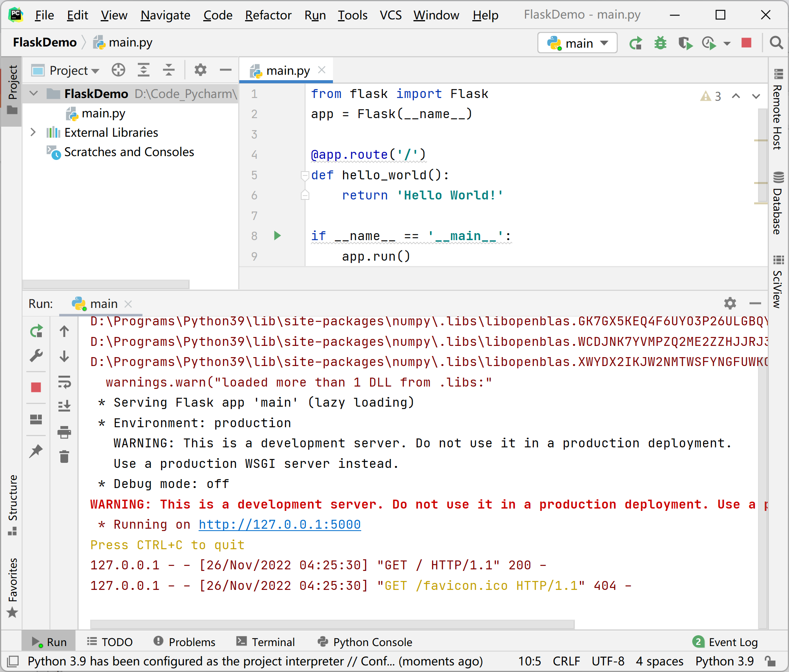Click the run gutter arrow on line 8
The width and height of the screenshot is (789, 672).
point(277,235)
